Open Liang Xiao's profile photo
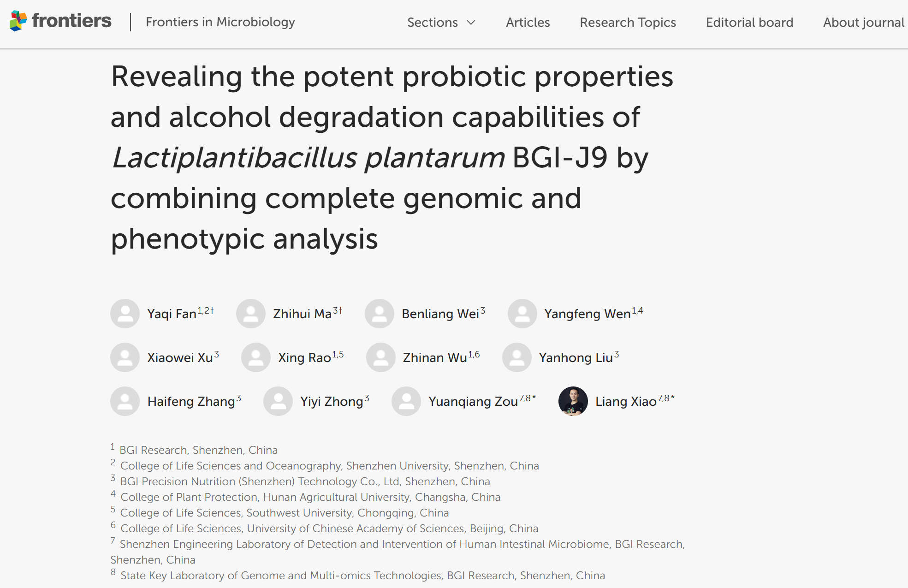 coord(573,401)
